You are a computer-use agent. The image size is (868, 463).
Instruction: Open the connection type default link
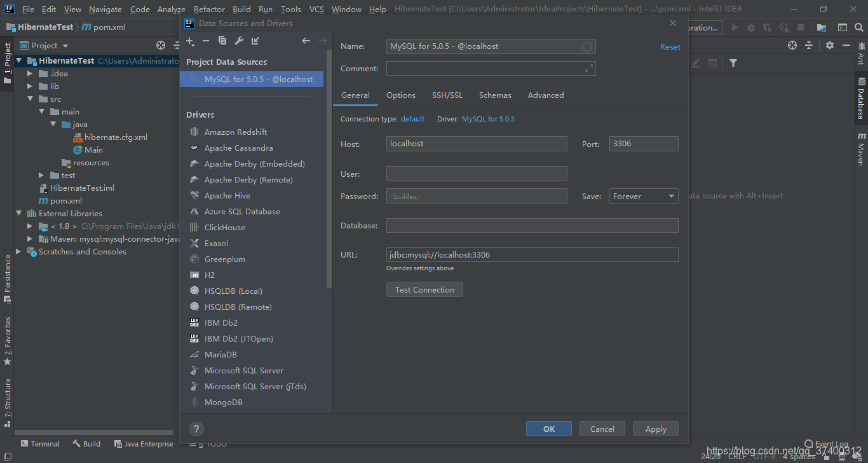tap(412, 119)
